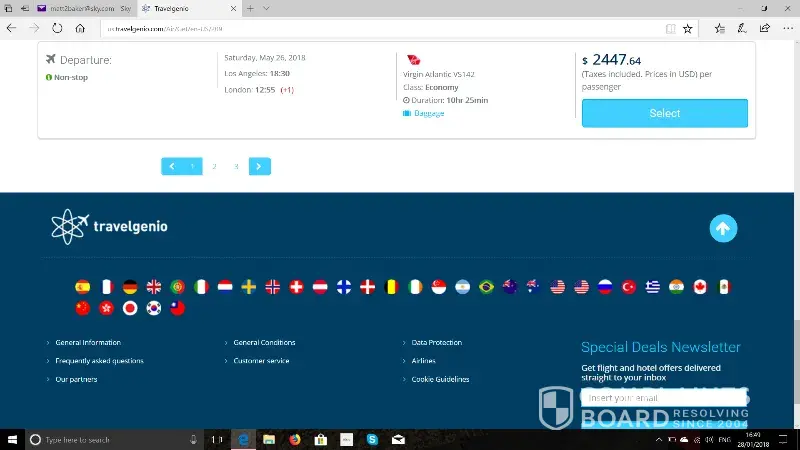Open Edge Settings and more menu
Screen dimensions: 800x450
(788, 29)
